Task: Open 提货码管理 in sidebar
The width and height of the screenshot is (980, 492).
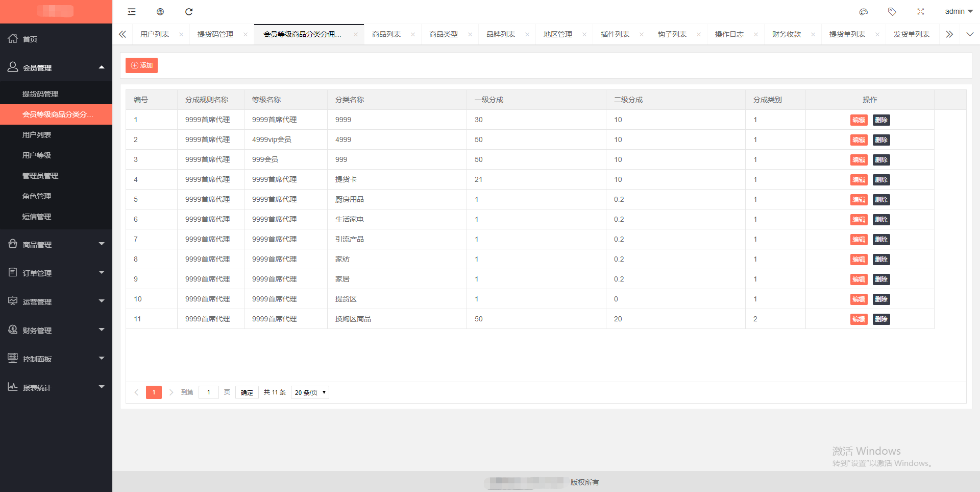Action: (56, 94)
